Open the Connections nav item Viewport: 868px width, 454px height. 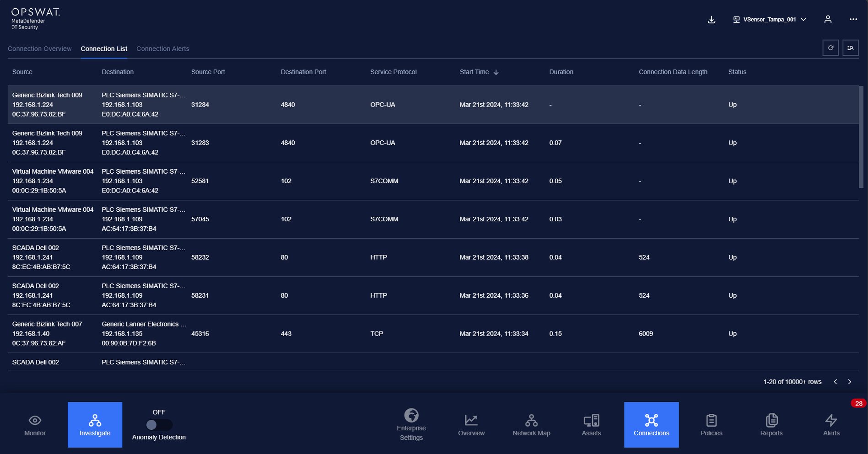pos(651,425)
